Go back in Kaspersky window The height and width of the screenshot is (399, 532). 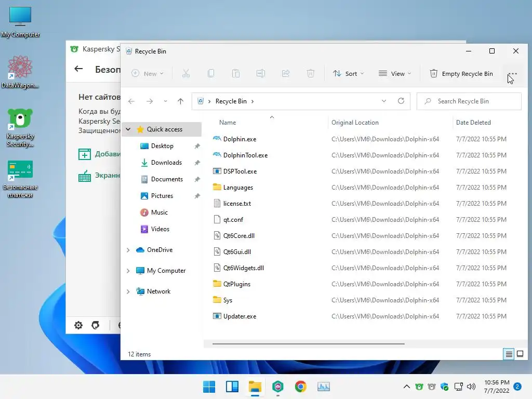[79, 69]
